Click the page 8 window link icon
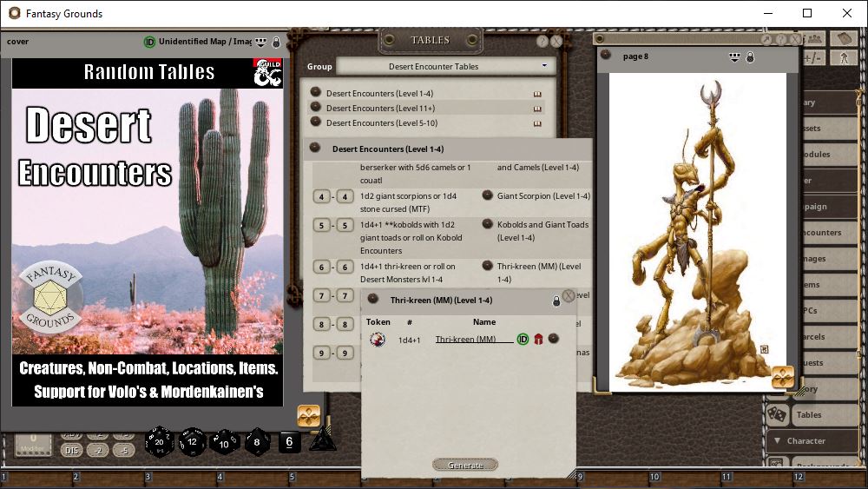The height and width of the screenshot is (489, 868). point(606,54)
